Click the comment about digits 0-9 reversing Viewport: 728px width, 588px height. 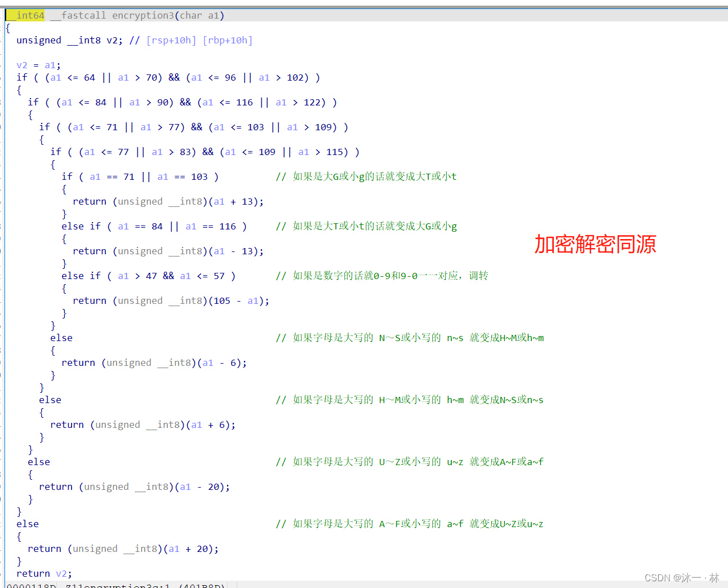point(382,276)
